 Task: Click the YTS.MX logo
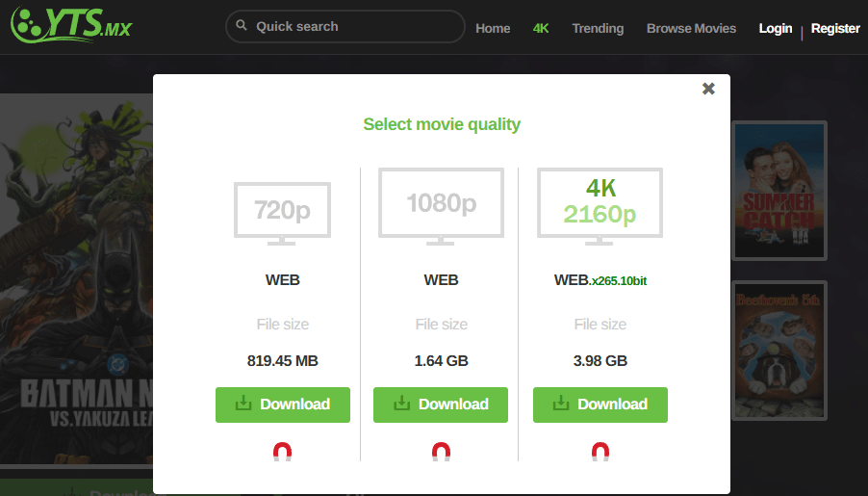click(71, 25)
